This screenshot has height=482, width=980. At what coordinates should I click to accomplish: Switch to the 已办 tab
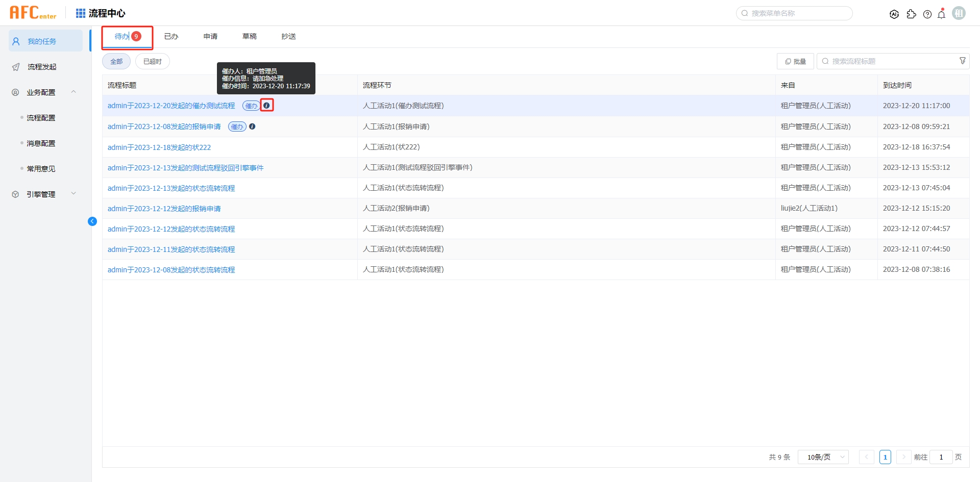[x=171, y=37]
